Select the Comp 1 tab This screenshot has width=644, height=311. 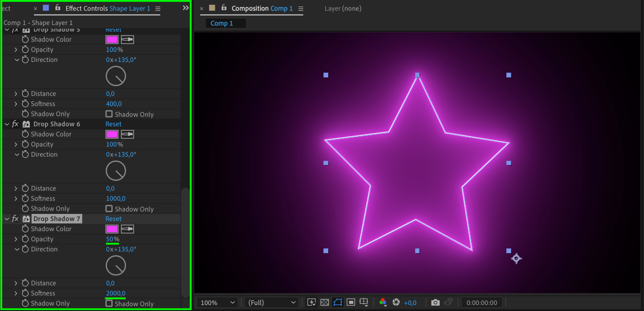coord(222,23)
